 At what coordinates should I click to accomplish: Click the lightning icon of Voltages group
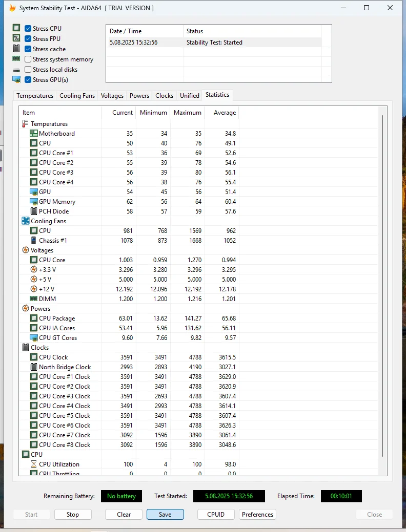[x=26, y=250]
